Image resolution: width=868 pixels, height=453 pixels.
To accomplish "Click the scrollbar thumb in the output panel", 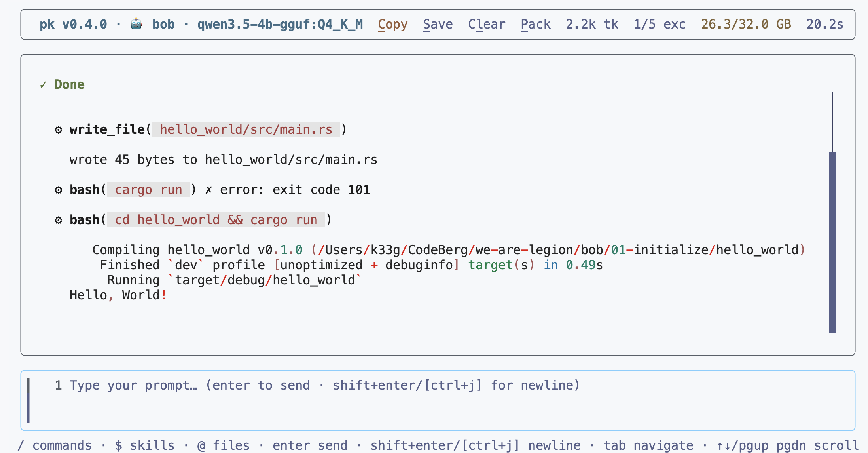I will [x=832, y=242].
